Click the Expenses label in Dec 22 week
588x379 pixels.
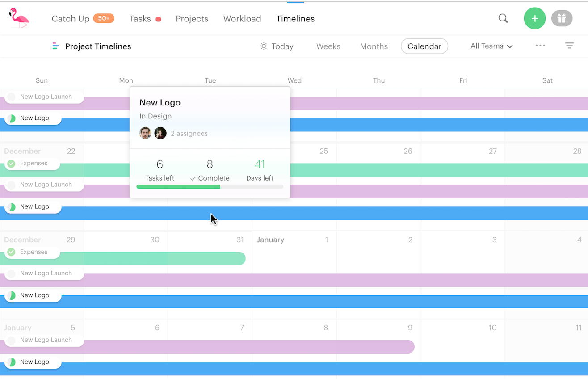(34, 164)
